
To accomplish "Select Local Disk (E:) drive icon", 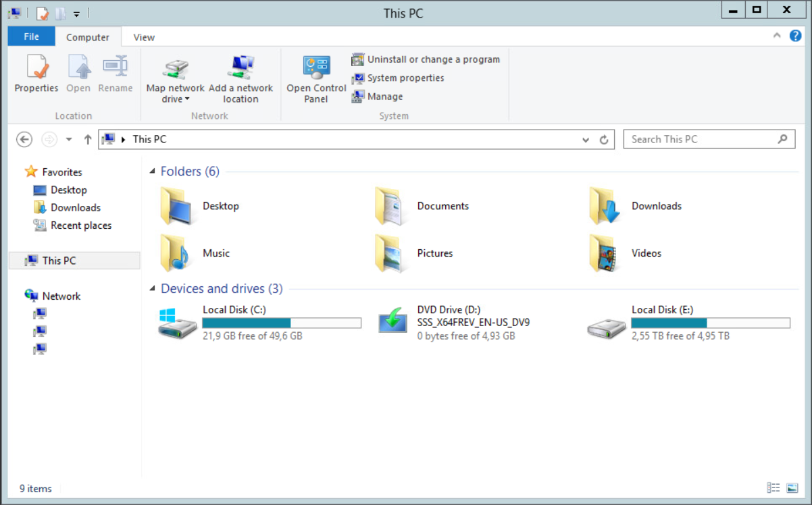I will click(607, 328).
